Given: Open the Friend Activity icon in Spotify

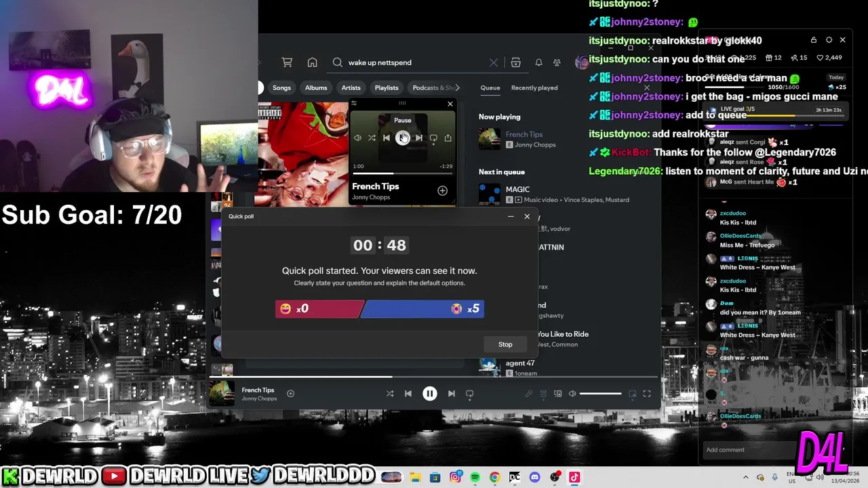Looking at the screenshot, I should pyautogui.click(x=557, y=62).
